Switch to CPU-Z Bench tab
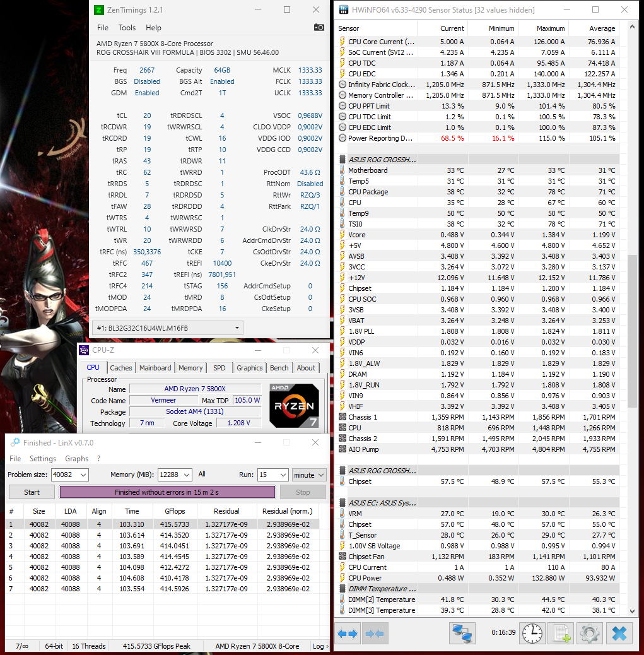Image resolution: width=644 pixels, height=655 pixels. click(279, 368)
